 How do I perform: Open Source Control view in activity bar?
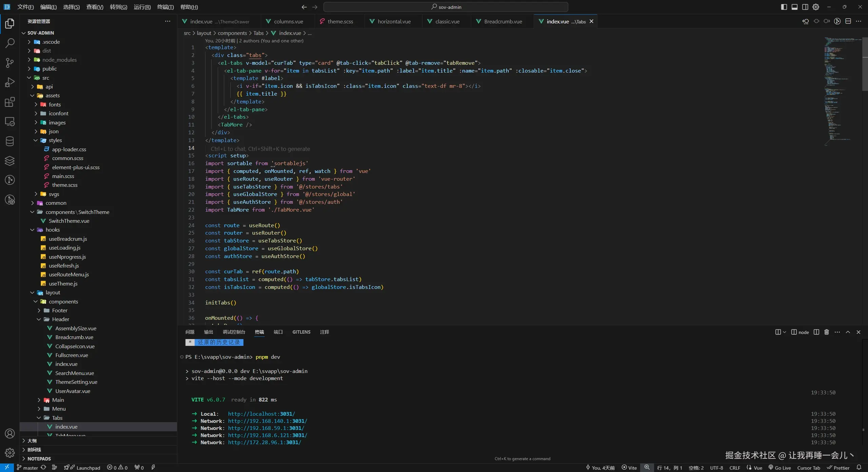[x=10, y=63]
